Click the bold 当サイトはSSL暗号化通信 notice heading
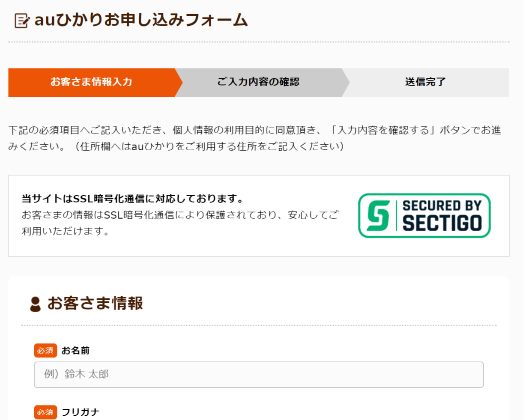This screenshot has height=420, width=523. click(133, 199)
